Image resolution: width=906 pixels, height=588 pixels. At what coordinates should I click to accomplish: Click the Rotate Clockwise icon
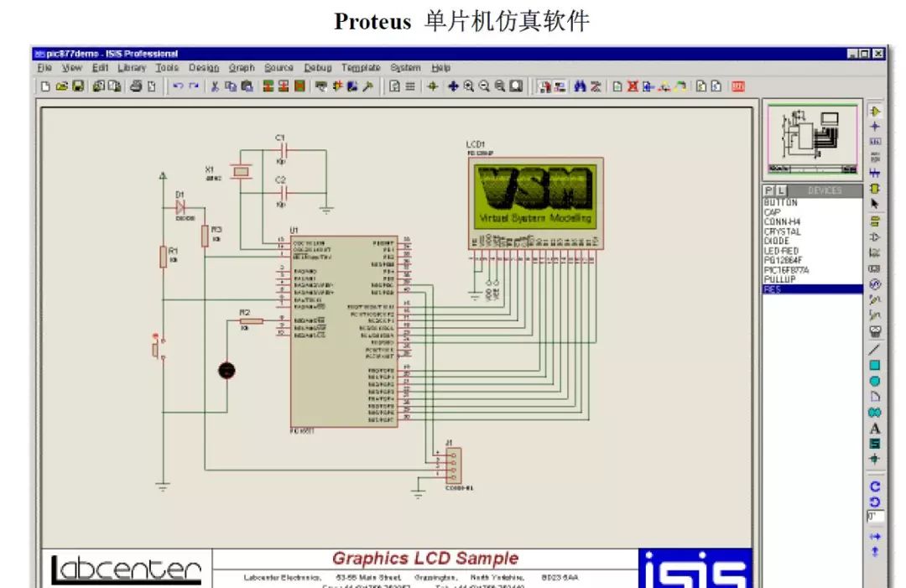875,487
